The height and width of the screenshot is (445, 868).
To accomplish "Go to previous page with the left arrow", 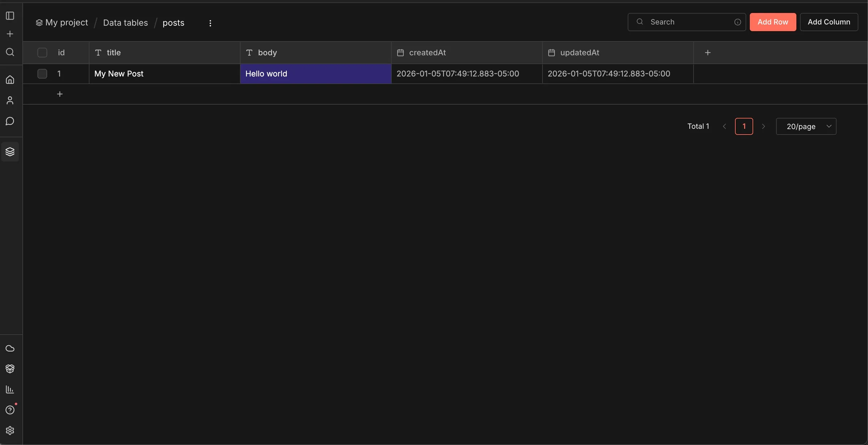I will [724, 126].
